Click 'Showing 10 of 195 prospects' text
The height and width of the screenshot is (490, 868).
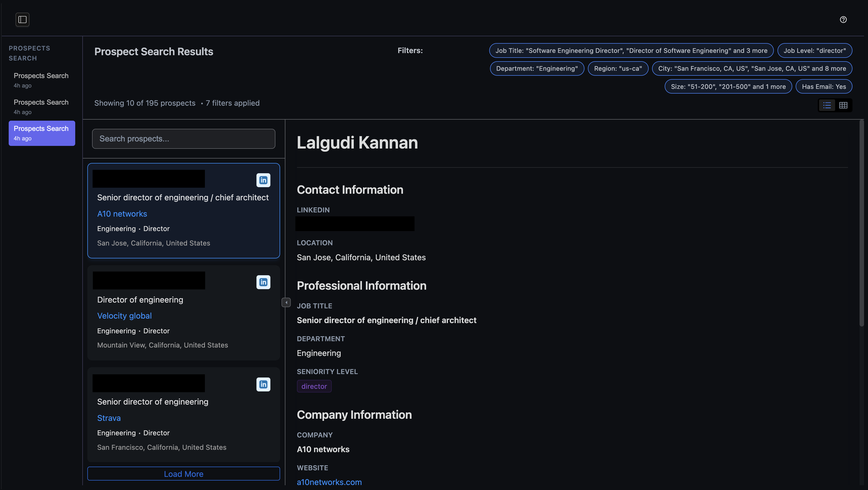point(145,103)
